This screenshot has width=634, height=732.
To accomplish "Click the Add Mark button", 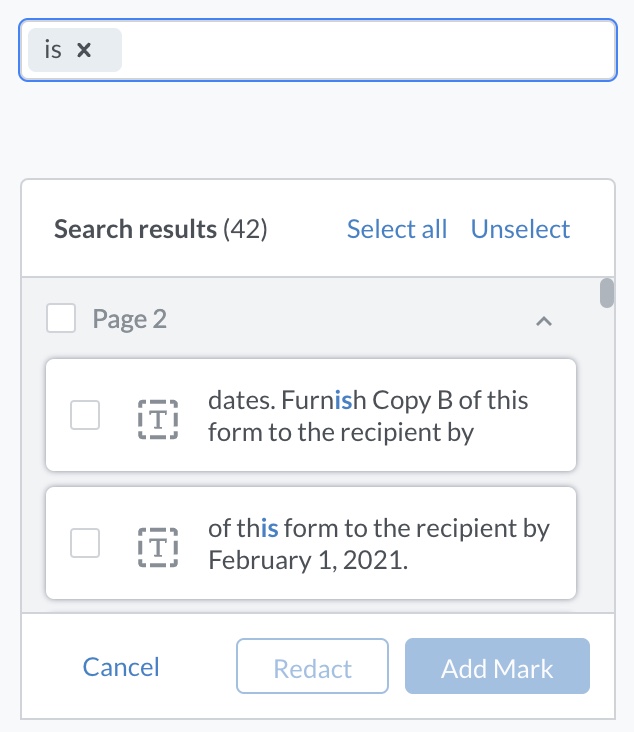I will (x=497, y=666).
